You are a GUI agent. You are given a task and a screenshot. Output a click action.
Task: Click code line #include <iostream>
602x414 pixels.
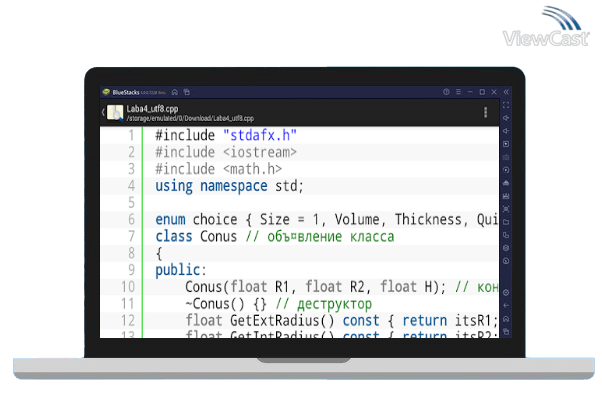pyautogui.click(x=226, y=152)
